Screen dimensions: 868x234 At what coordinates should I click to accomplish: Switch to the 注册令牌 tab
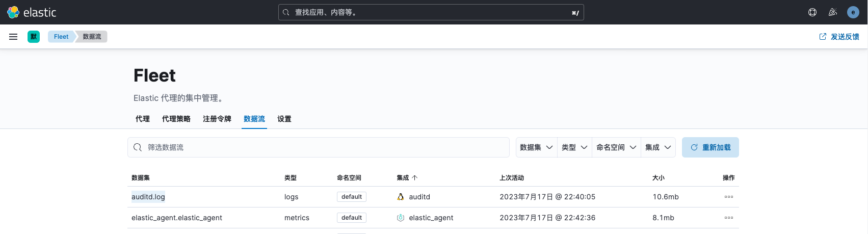217,119
